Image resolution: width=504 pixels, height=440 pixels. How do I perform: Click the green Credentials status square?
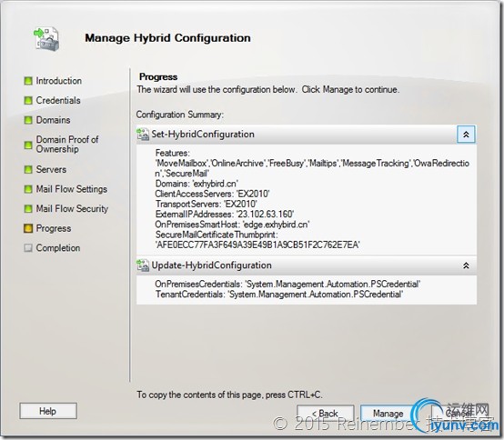pyautogui.click(x=28, y=101)
